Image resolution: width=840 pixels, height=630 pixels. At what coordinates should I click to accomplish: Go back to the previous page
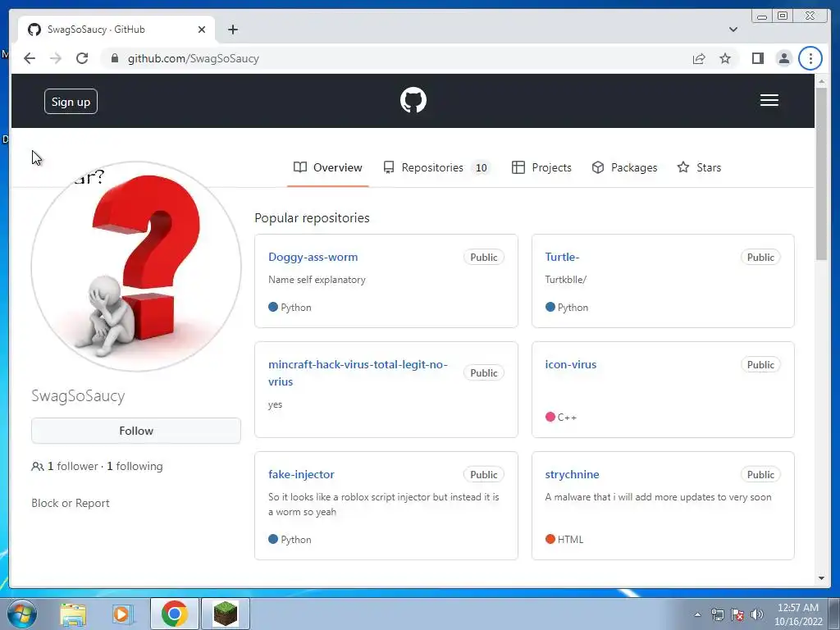pyautogui.click(x=30, y=58)
